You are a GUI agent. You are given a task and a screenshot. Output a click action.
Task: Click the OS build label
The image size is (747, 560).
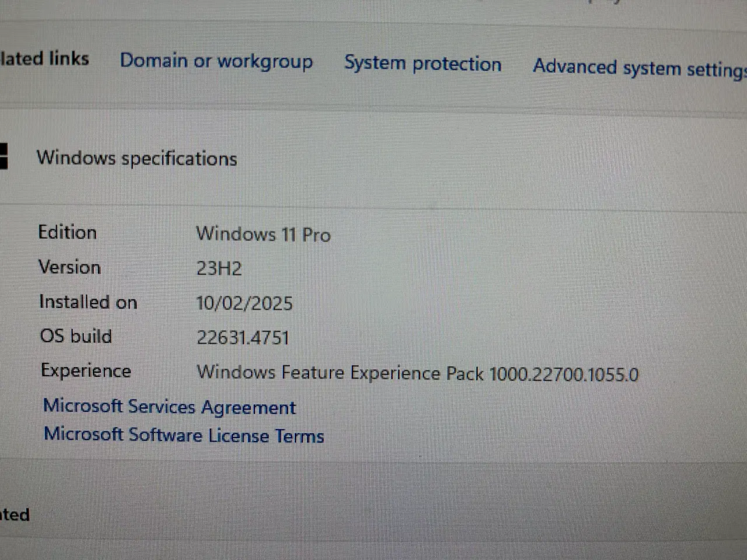[76, 337]
